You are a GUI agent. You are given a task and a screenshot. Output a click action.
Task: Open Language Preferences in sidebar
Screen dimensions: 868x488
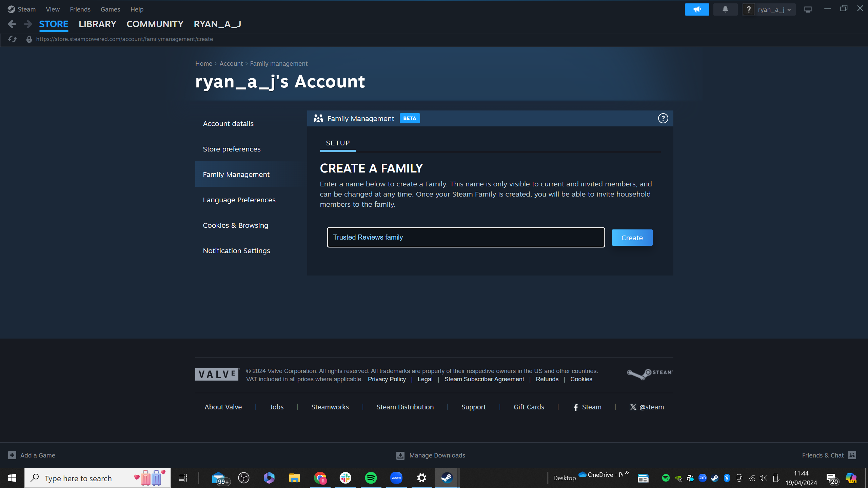pos(251,200)
